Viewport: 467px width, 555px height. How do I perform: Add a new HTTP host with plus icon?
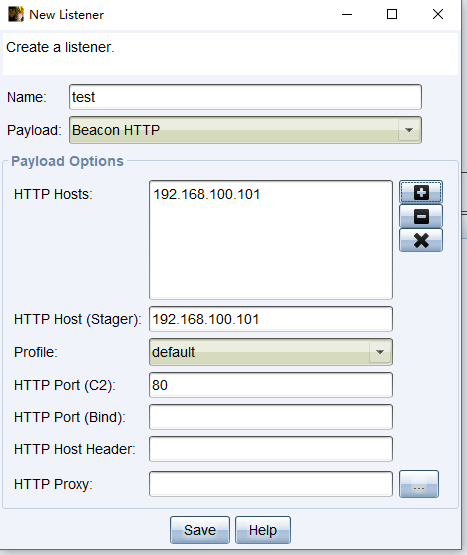(421, 192)
